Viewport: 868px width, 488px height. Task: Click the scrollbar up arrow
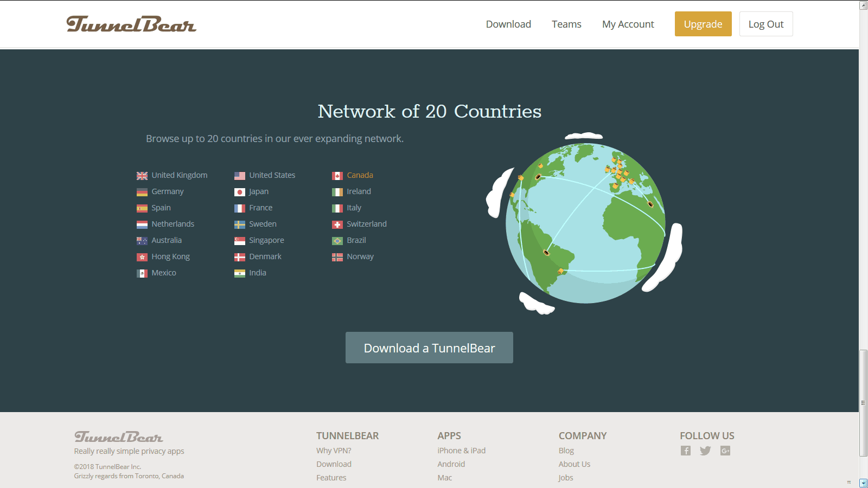point(864,5)
